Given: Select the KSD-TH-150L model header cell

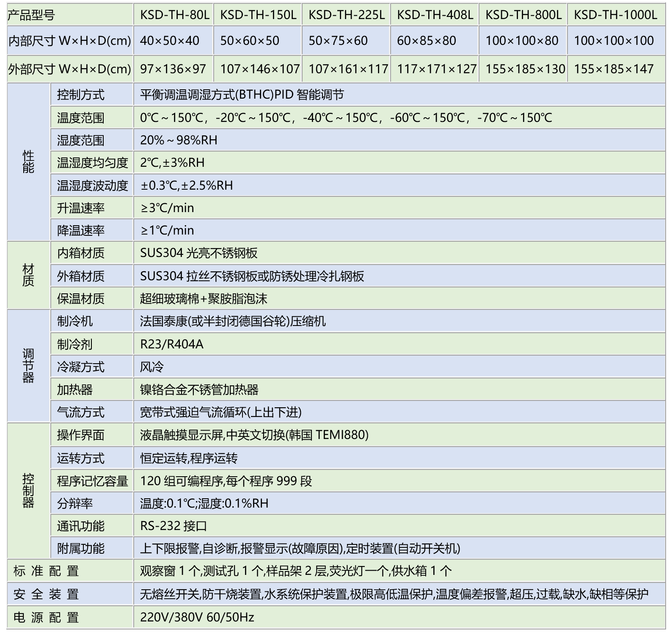Looking at the screenshot, I should coord(258,15).
